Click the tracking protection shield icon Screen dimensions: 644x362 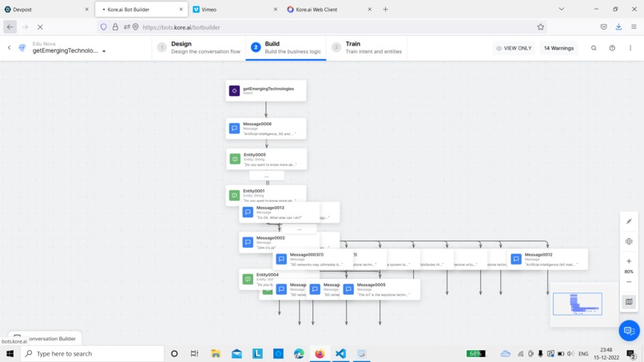[104, 27]
